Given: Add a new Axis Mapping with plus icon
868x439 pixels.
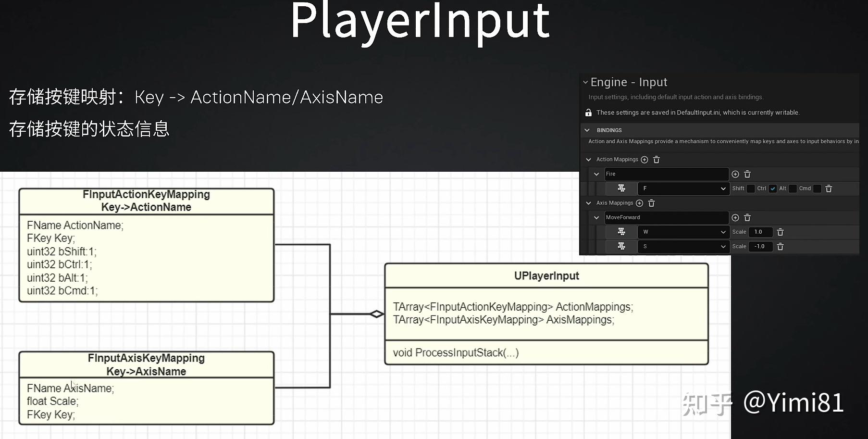Looking at the screenshot, I should (x=640, y=203).
